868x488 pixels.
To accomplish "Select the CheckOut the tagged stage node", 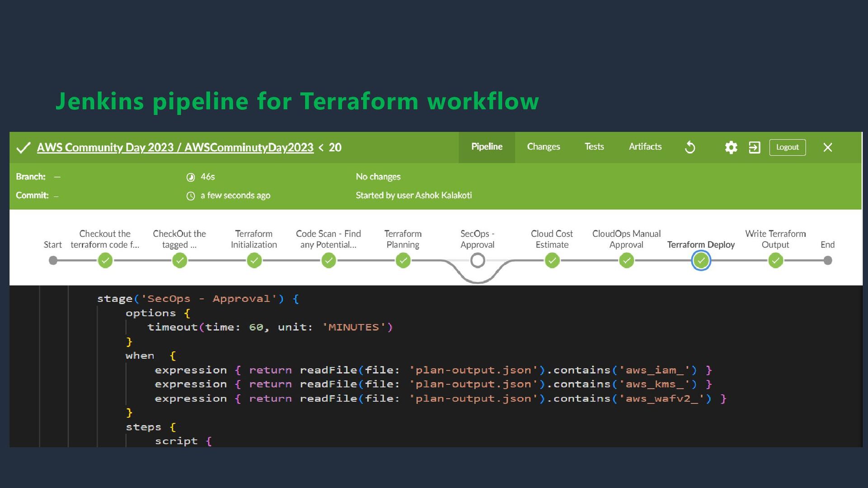I will 179,261.
